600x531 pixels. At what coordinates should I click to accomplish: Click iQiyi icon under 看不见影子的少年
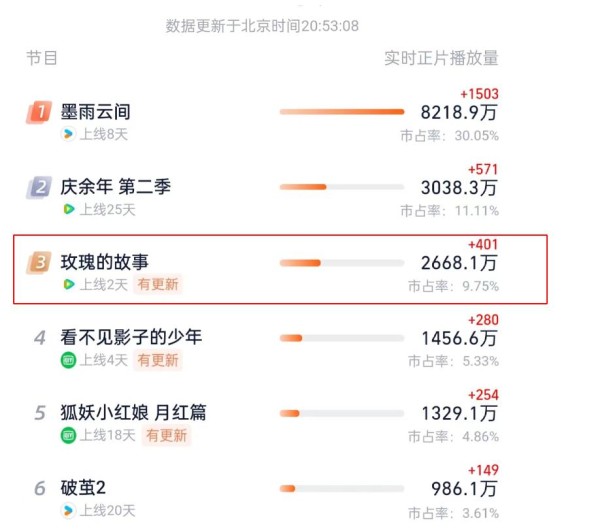click(x=68, y=360)
